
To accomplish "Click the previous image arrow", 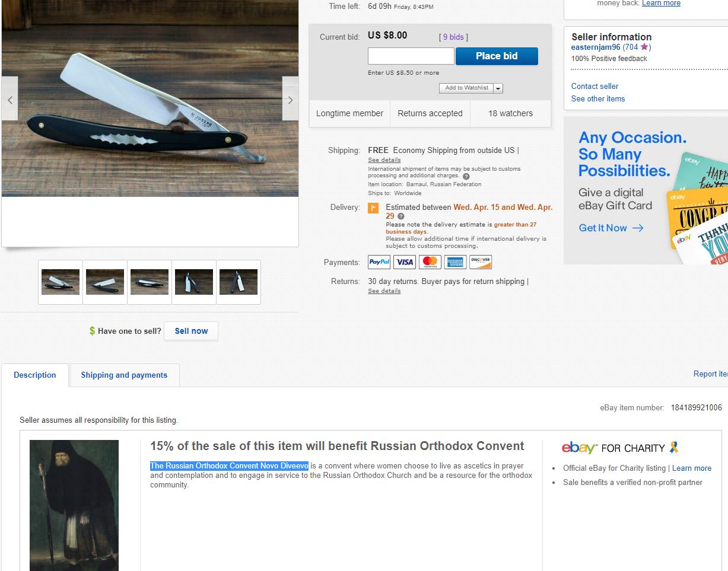I will tap(10, 100).
